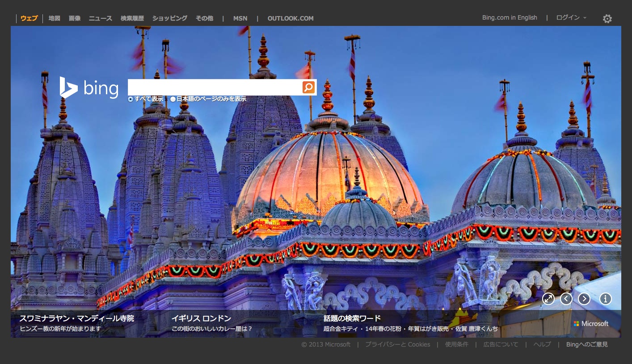632x364 pixels.
Task: Open the プライバシーと Cookies link
Action: [x=397, y=344]
